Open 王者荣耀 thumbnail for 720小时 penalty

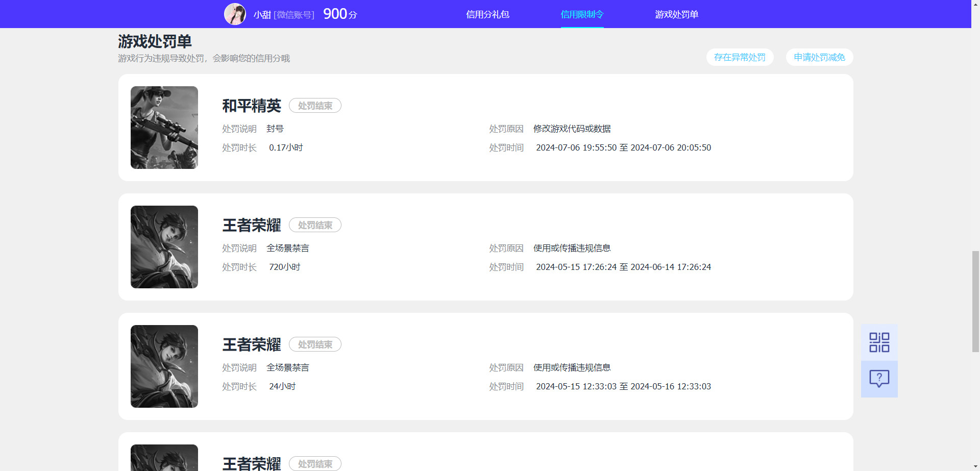[x=164, y=247]
